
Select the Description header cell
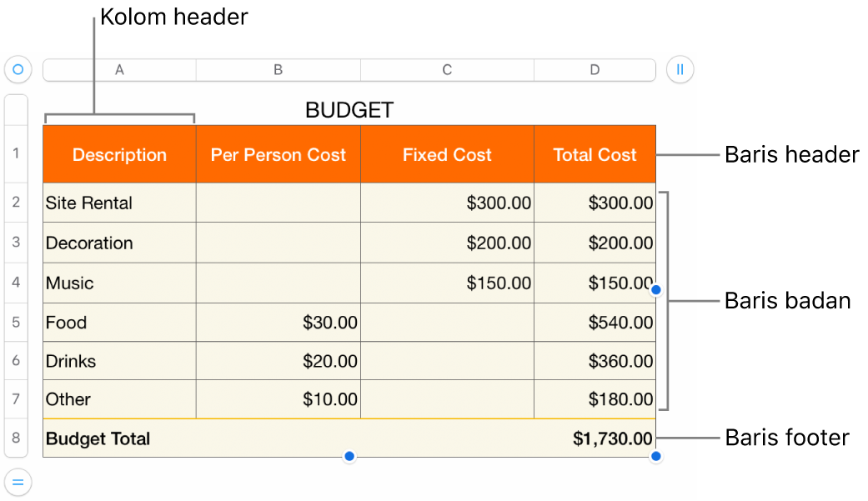[119, 155]
